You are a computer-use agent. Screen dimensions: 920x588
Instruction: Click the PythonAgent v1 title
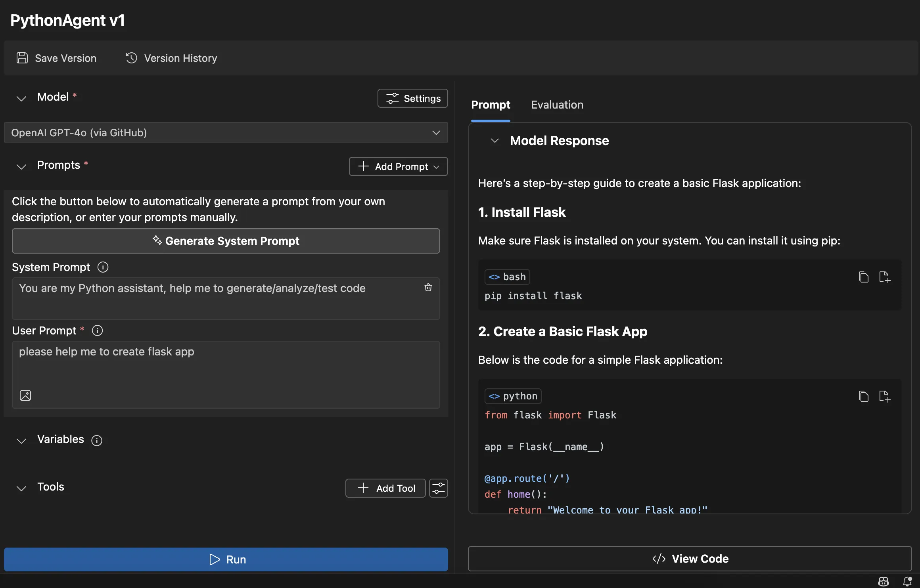tap(67, 20)
